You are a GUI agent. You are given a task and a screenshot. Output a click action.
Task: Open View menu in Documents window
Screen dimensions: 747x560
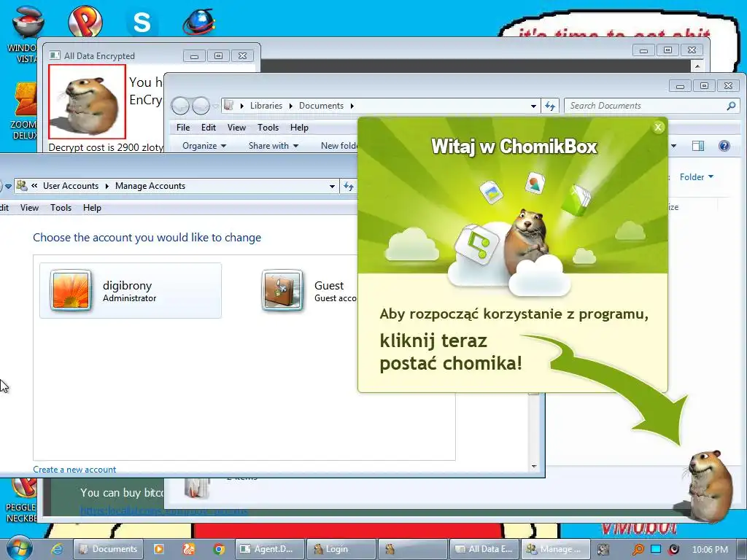pos(236,128)
